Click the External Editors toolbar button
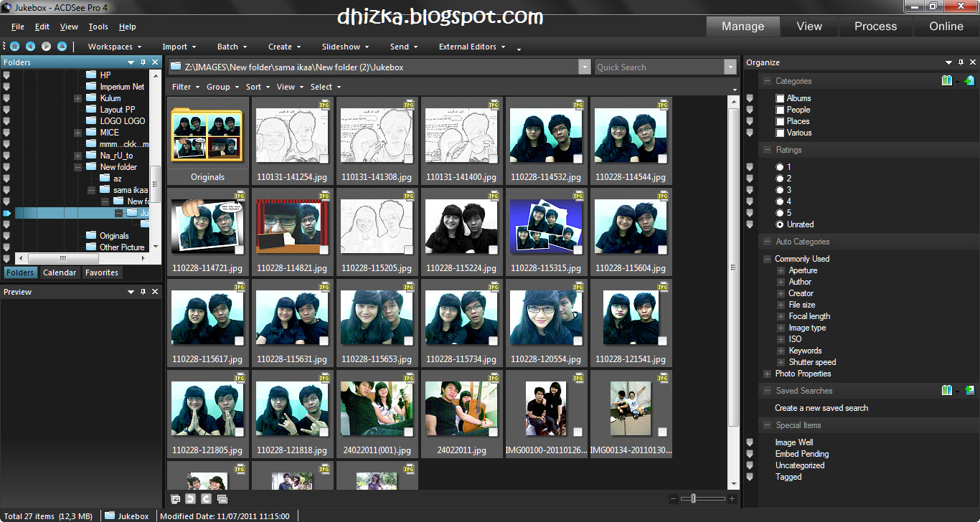Image resolution: width=980 pixels, height=522 pixels. (x=472, y=47)
